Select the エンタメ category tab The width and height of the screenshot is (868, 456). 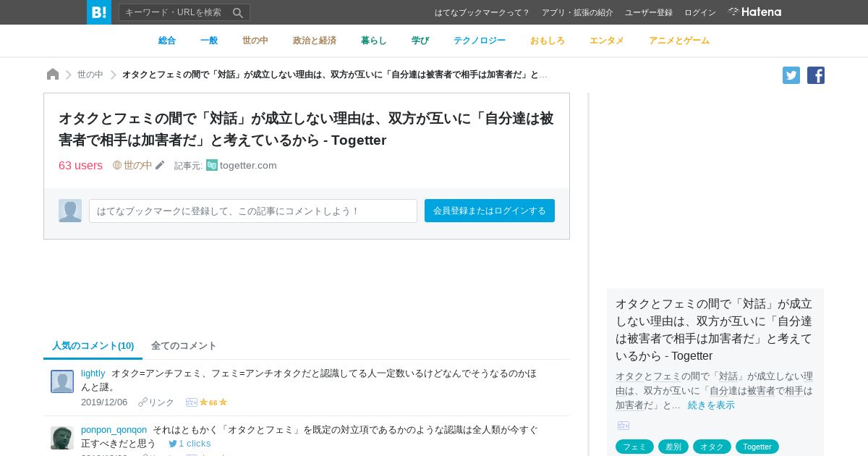click(607, 41)
